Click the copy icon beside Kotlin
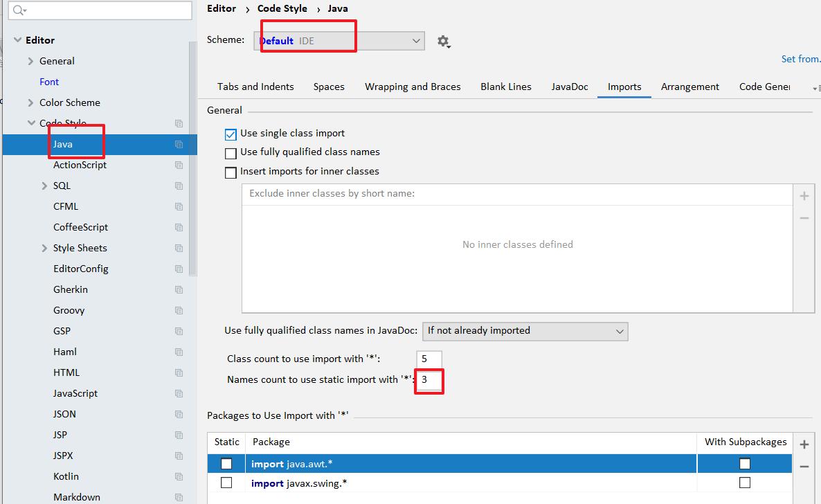The width and height of the screenshot is (821, 504). [x=179, y=477]
